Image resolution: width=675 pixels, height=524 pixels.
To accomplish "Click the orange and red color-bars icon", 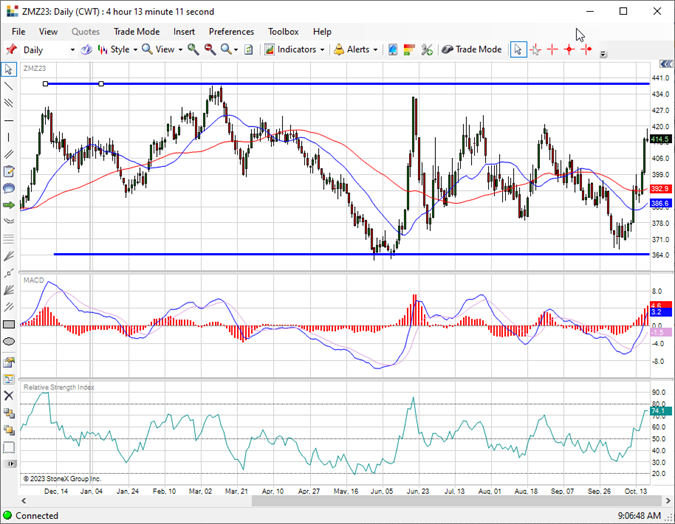I will [409, 50].
